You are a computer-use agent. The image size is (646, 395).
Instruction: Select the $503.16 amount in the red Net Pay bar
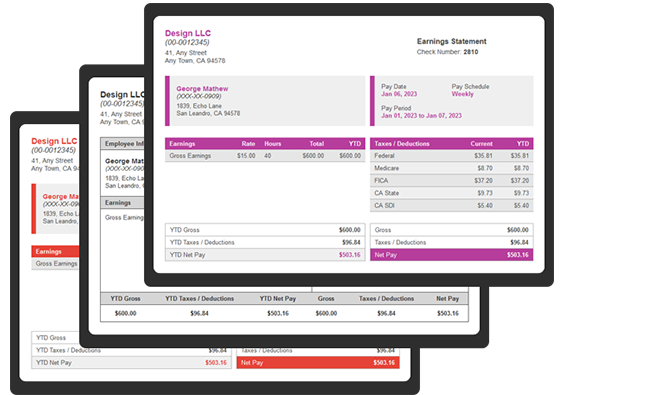(384, 363)
